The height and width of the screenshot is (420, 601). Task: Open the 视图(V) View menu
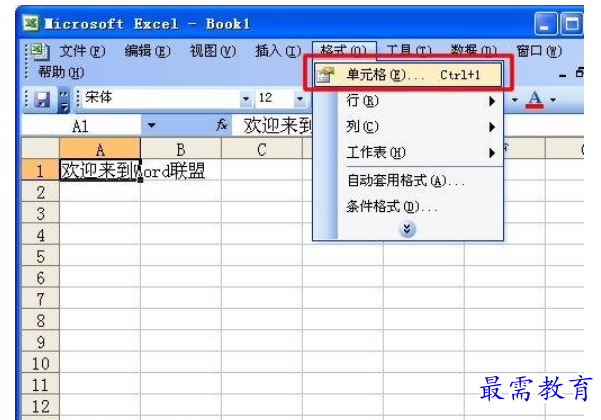[213, 51]
